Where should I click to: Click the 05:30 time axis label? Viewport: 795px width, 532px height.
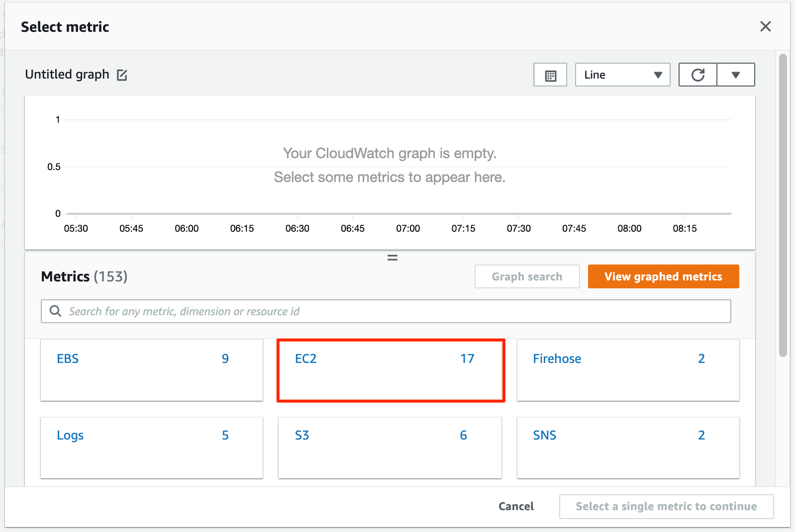point(76,228)
